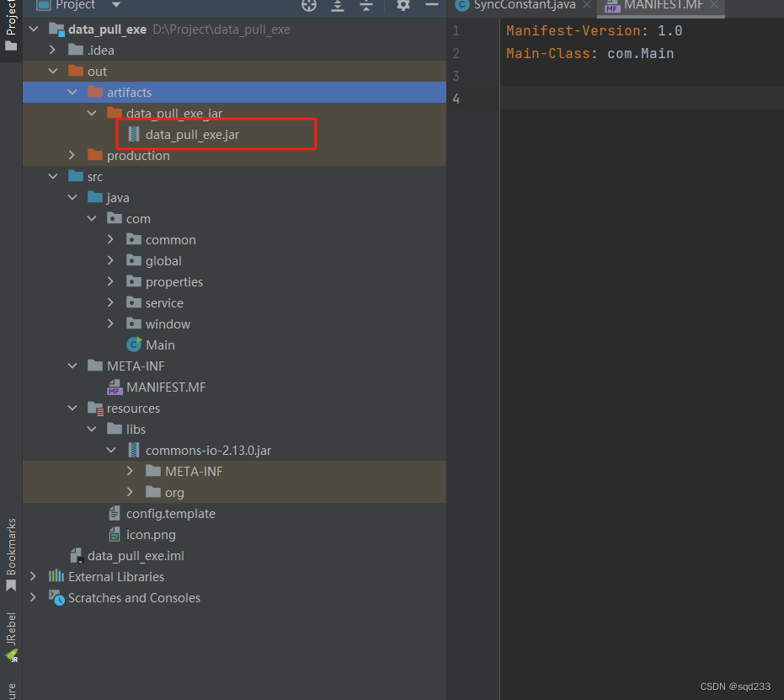Click Main-Class text in editor line 2
The image size is (784, 700).
548,53
